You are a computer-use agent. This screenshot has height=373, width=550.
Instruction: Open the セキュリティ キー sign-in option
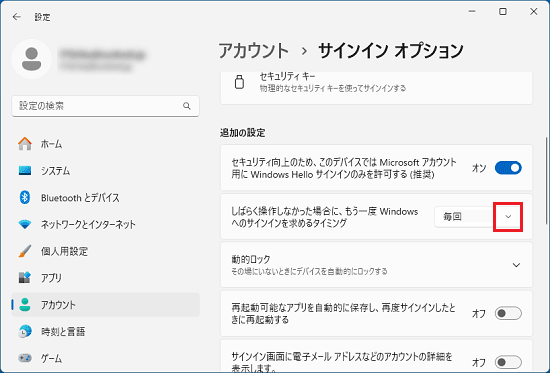pyautogui.click(x=376, y=87)
